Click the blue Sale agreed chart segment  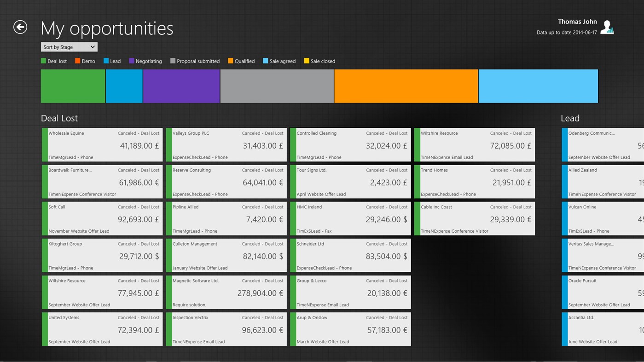538,86
